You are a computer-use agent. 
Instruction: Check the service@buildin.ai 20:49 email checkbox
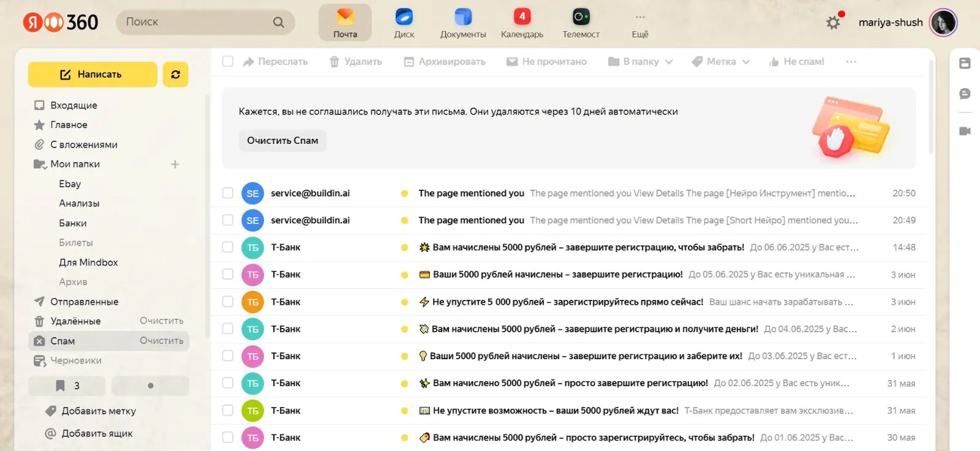click(228, 220)
